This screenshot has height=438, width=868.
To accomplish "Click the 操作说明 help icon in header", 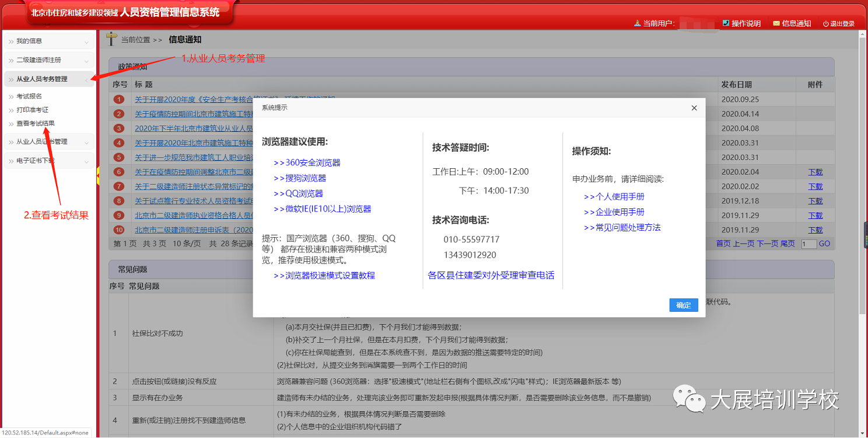I will coord(726,23).
